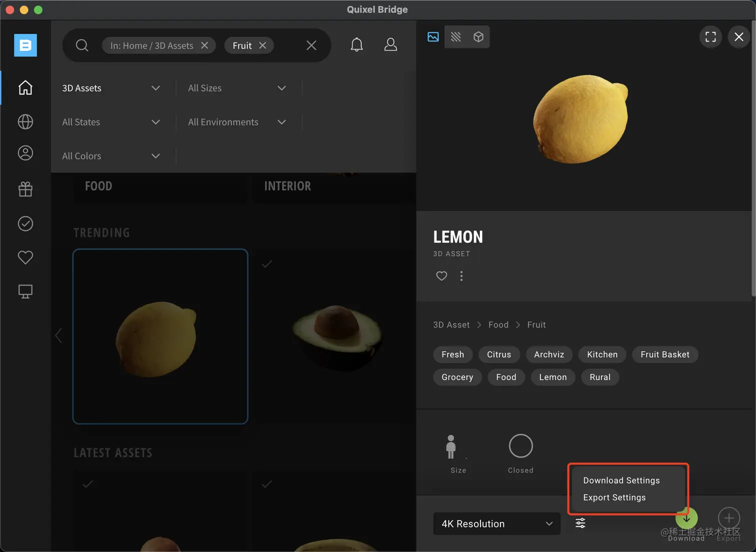Open the All Environments filter dropdown
This screenshot has width=756, height=552.
pyautogui.click(x=237, y=122)
